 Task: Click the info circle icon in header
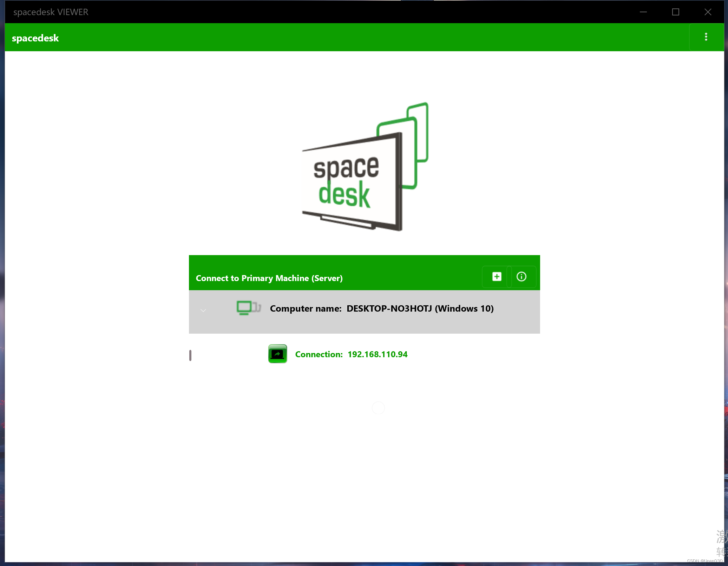coord(521,276)
